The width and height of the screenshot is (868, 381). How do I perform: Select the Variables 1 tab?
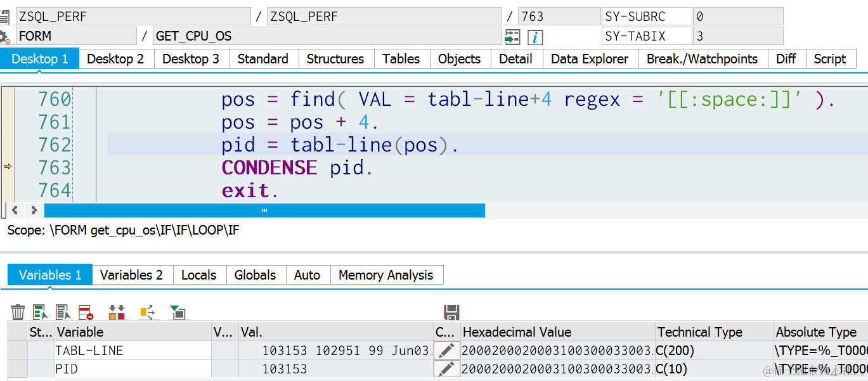coord(50,275)
